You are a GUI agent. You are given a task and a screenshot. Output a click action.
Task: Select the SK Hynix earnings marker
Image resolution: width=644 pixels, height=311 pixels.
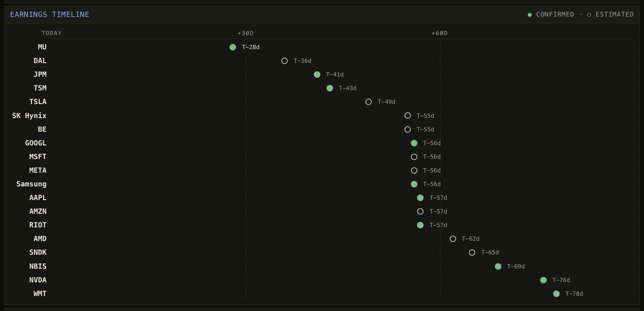(408, 115)
